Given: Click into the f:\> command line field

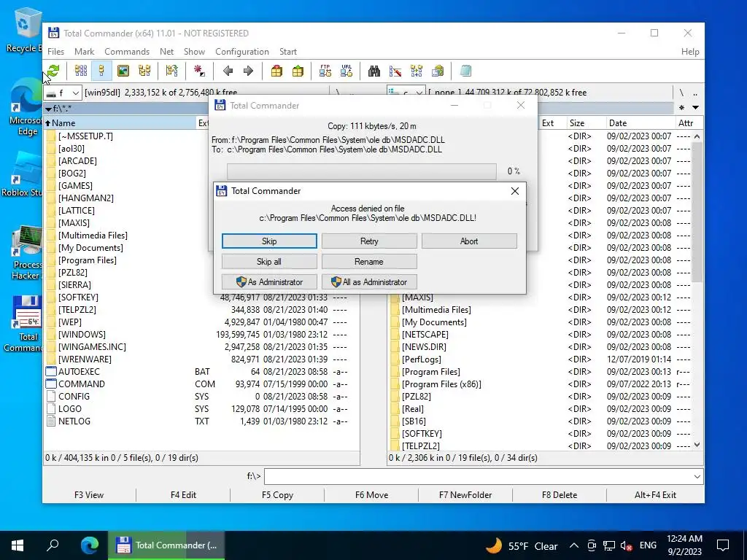Looking at the screenshot, I should [479, 476].
